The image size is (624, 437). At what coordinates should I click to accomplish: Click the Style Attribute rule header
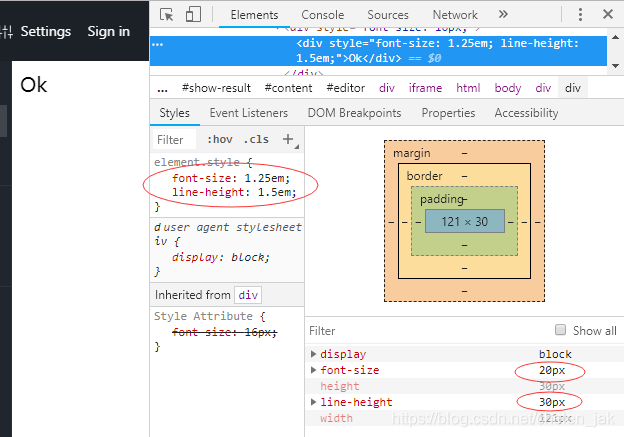203,316
